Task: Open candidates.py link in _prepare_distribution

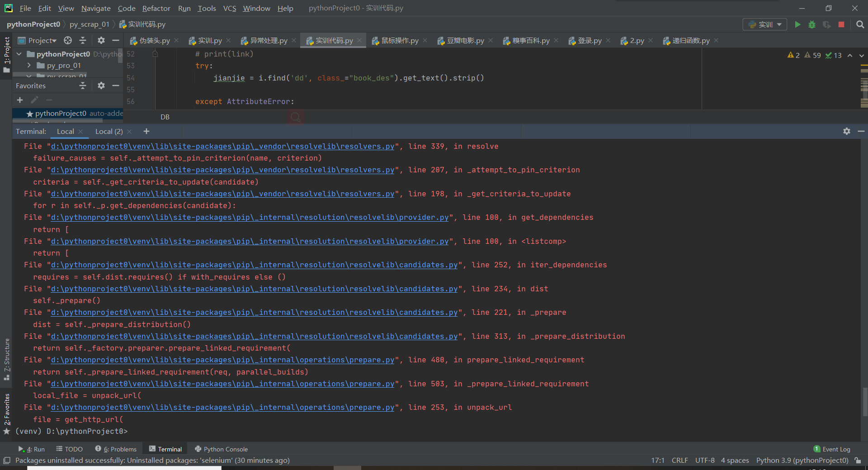Action: coord(255,336)
